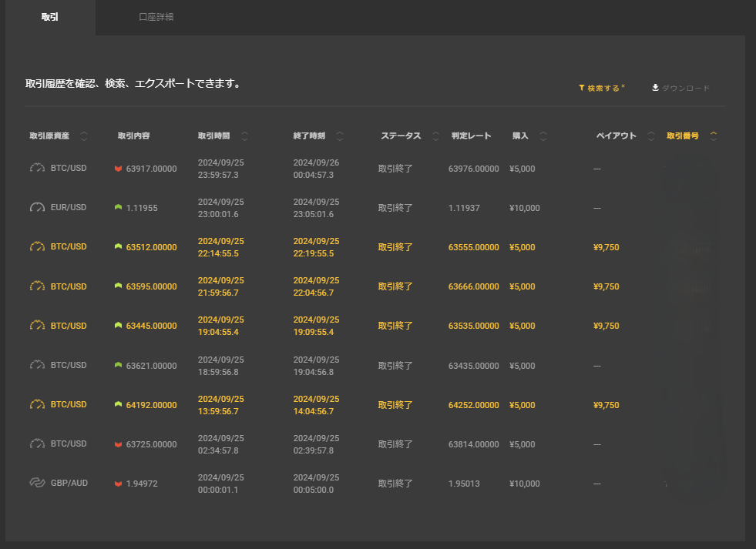Click gauge icon of 64192.00000 BTC/USD row
Image resolution: width=756 pixels, height=549 pixels.
(38, 404)
